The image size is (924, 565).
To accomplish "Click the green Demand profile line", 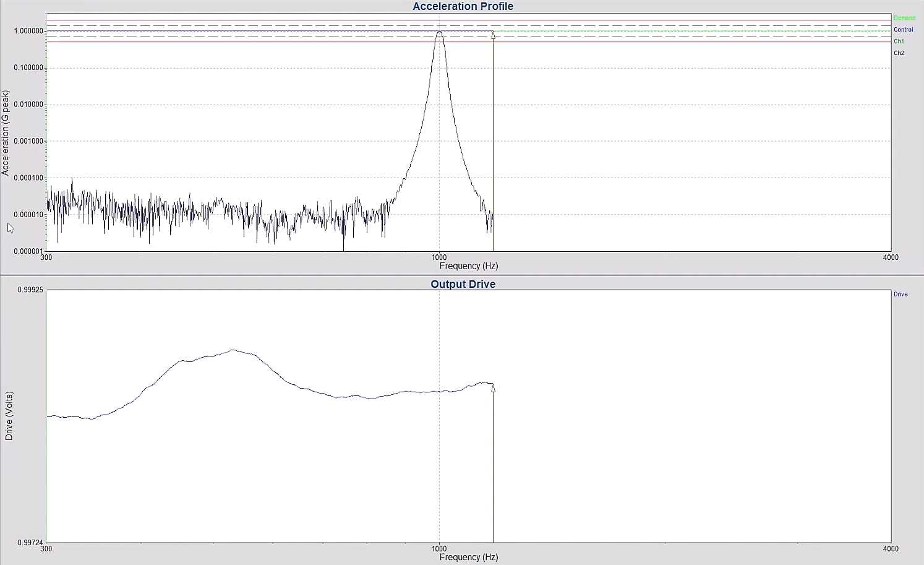I will click(x=680, y=30).
